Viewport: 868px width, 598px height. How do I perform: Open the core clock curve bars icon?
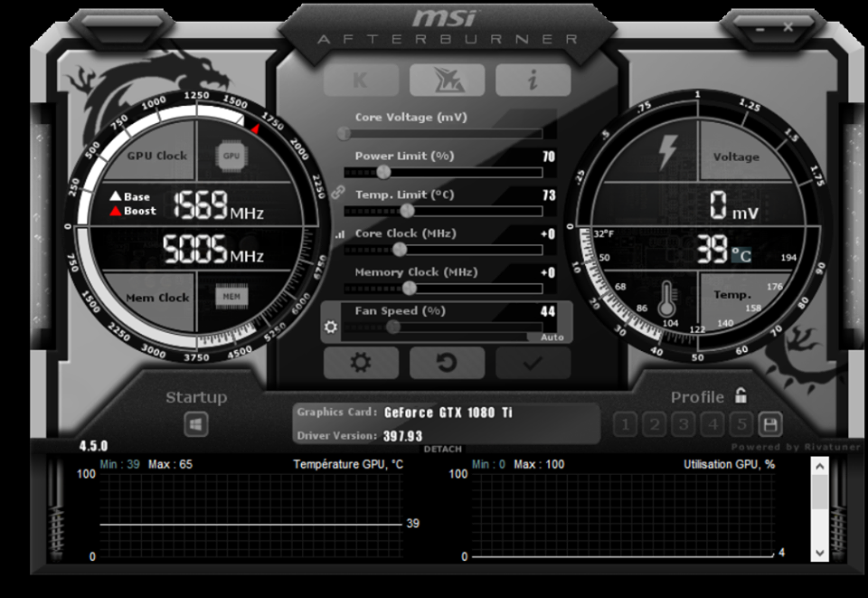tap(340, 235)
